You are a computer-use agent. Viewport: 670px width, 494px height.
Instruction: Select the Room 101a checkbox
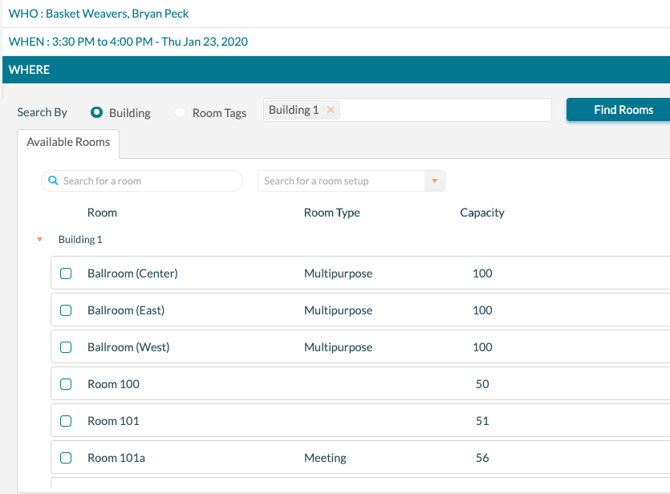click(66, 458)
